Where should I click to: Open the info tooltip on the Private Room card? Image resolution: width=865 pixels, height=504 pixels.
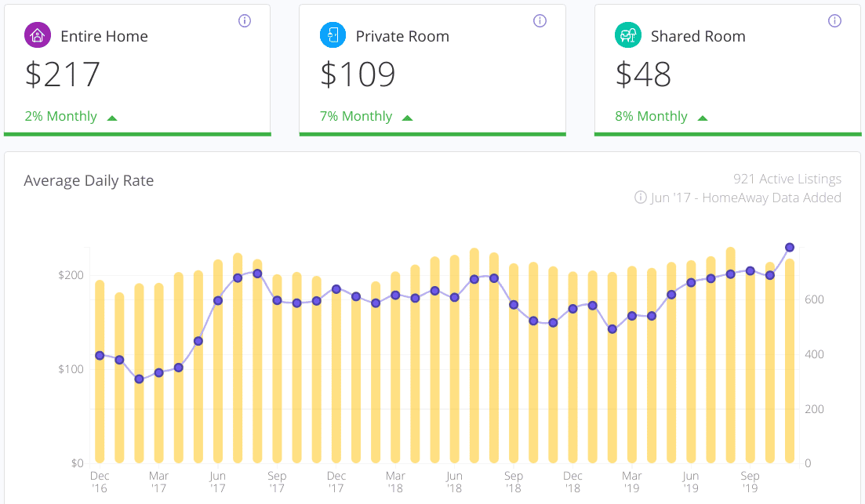coord(540,21)
